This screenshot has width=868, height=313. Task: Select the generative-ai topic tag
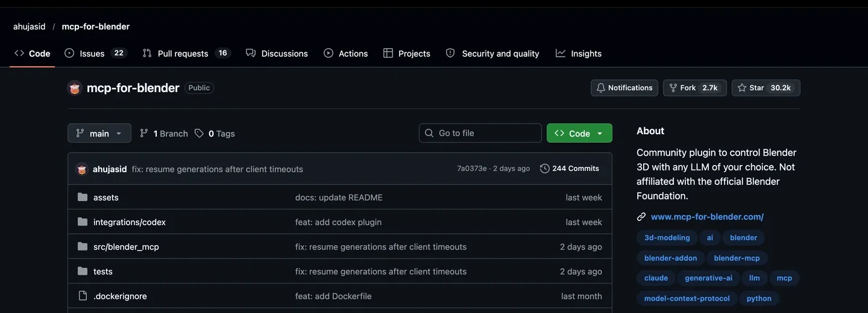[x=709, y=278]
